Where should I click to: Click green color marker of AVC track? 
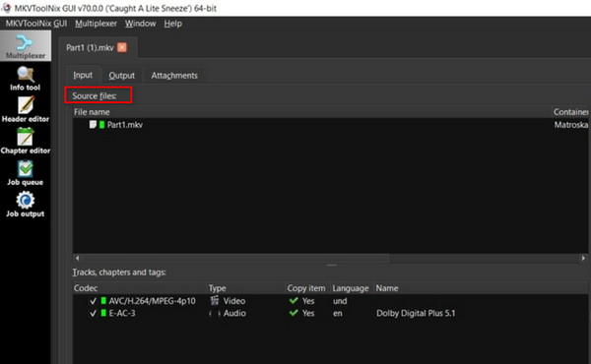pyautogui.click(x=103, y=300)
